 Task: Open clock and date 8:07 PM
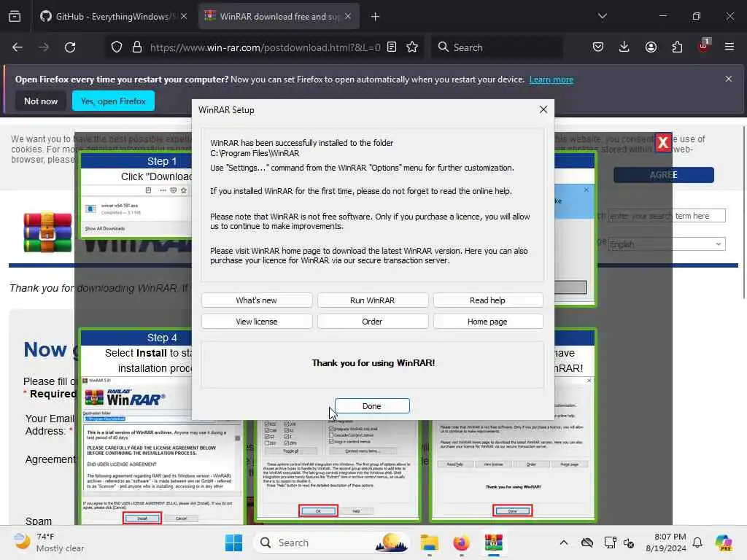point(665,542)
